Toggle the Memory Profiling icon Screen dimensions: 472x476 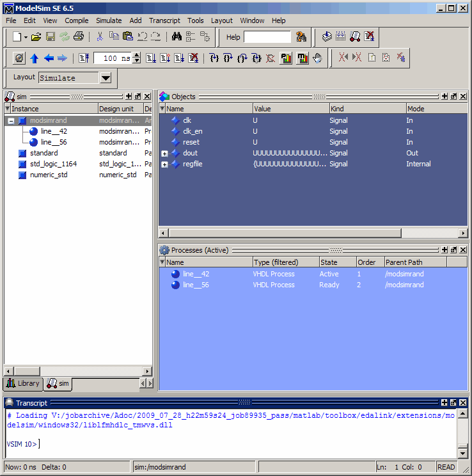[x=303, y=58]
